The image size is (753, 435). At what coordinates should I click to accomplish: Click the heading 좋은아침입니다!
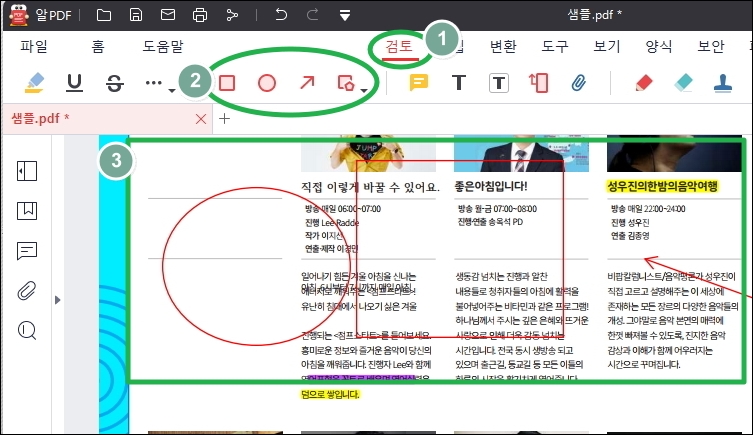tap(491, 186)
